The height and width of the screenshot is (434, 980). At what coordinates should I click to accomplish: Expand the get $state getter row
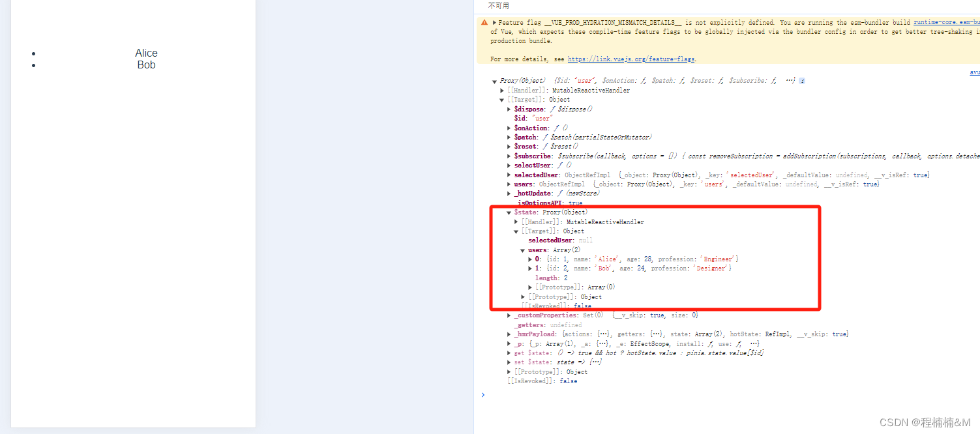coord(509,353)
